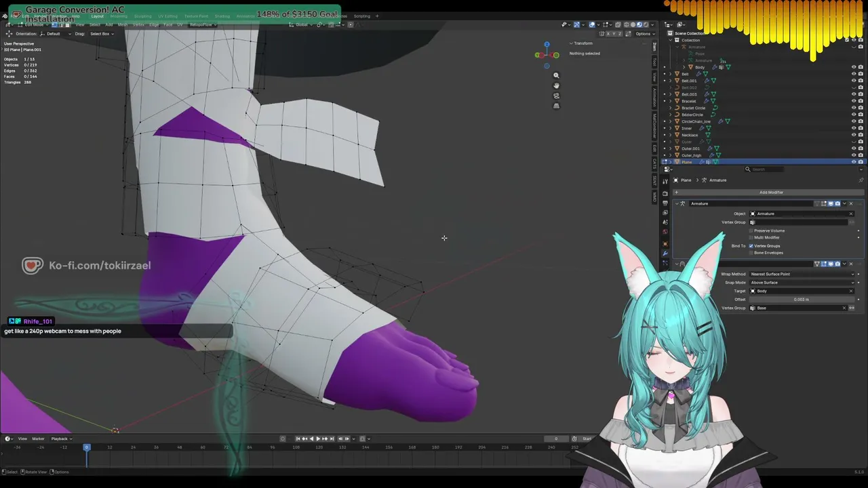The height and width of the screenshot is (488, 868).
Task: Collapse the Armature modifier panel
Action: click(677, 203)
